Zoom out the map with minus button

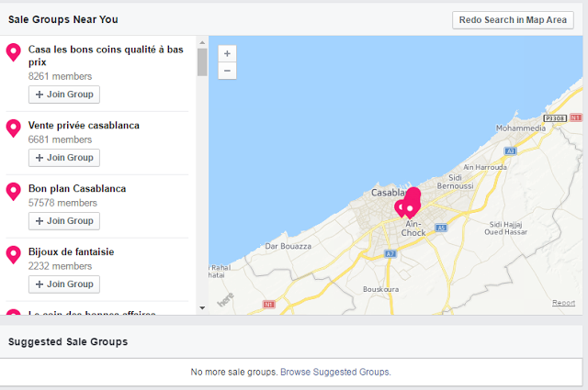(x=227, y=71)
